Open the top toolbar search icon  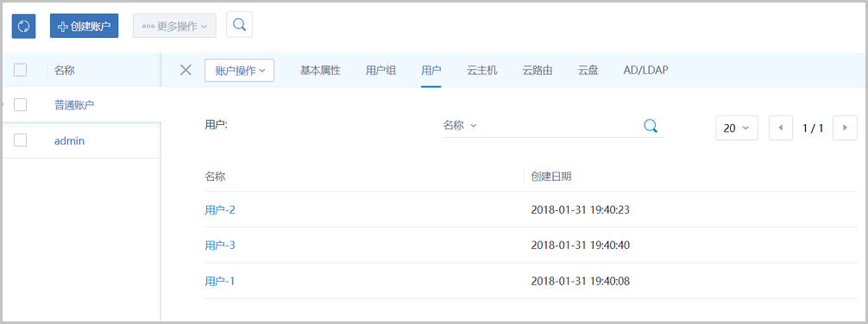(239, 25)
